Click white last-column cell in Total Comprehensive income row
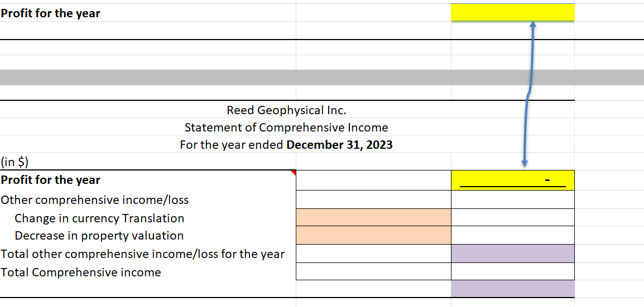The image size is (644, 307). coord(512,271)
